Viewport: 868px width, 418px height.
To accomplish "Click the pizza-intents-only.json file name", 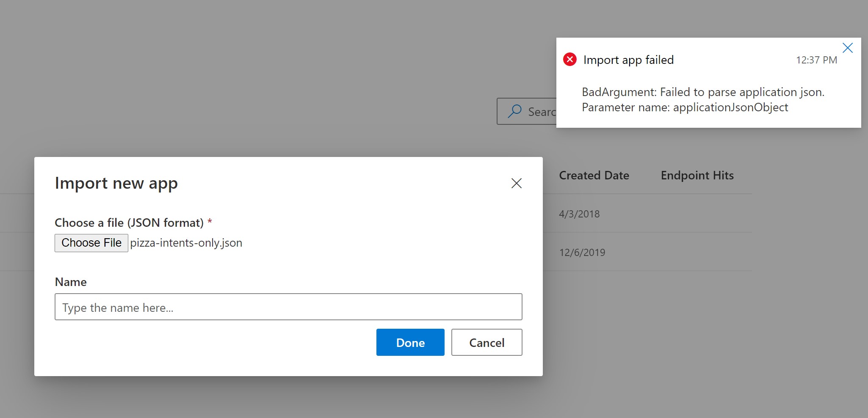I will tap(186, 243).
